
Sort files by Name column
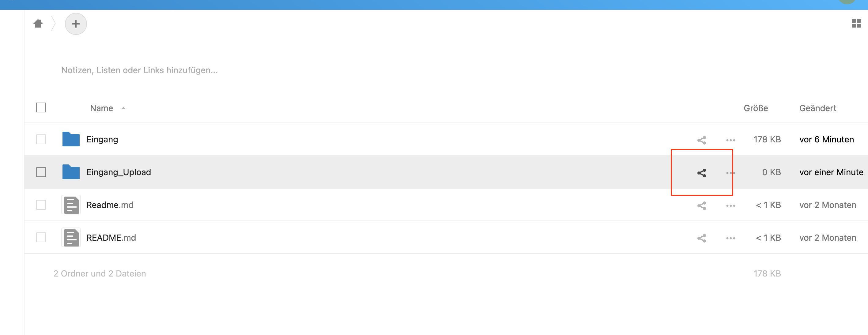click(x=101, y=108)
